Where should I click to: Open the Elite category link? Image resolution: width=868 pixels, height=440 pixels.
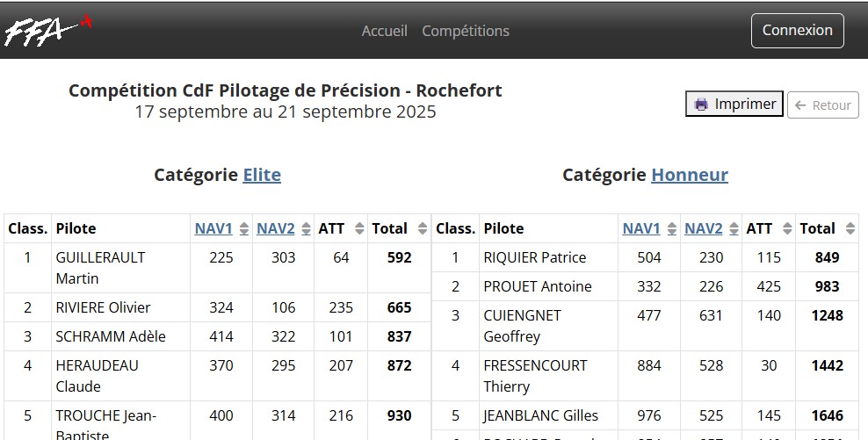pyautogui.click(x=262, y=175)
